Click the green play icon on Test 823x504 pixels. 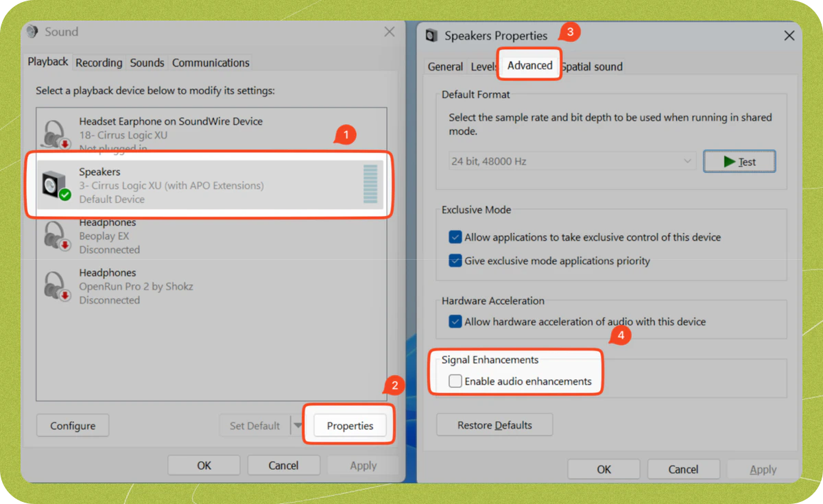click(730, 162)
